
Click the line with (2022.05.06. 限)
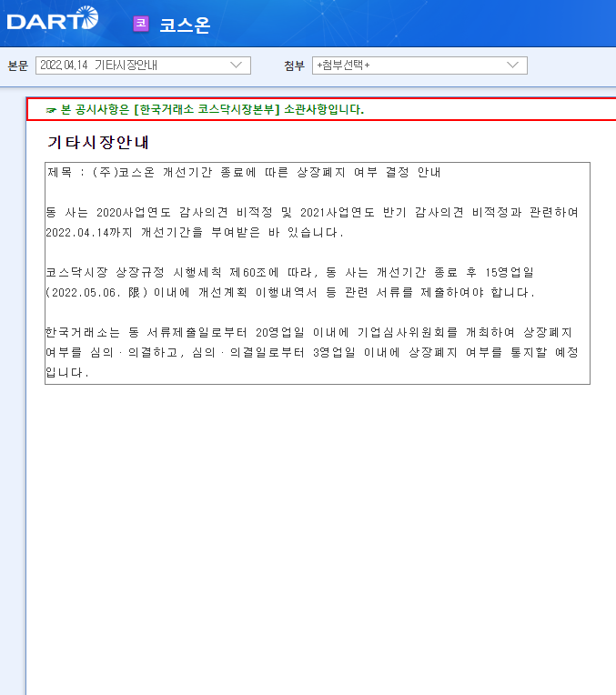pos(290,293)
